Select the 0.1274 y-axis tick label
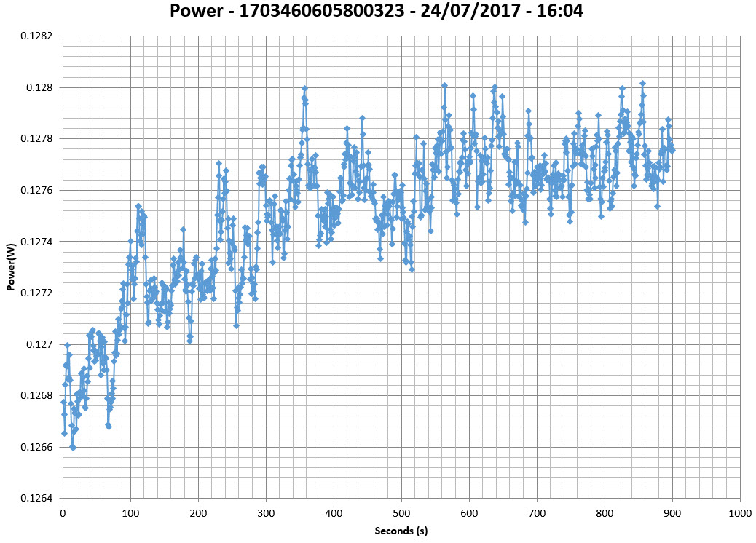This screenshot has height=543, width=756. (x=39, y=242)
